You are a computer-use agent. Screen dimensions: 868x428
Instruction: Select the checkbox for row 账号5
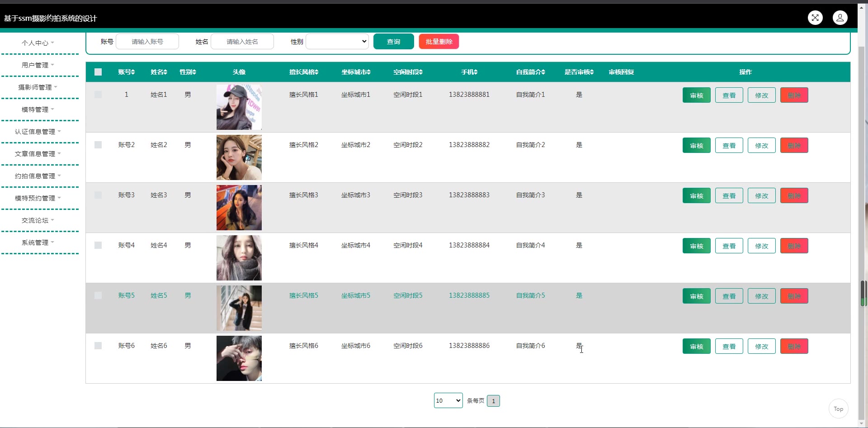click(x=98, y=295)
